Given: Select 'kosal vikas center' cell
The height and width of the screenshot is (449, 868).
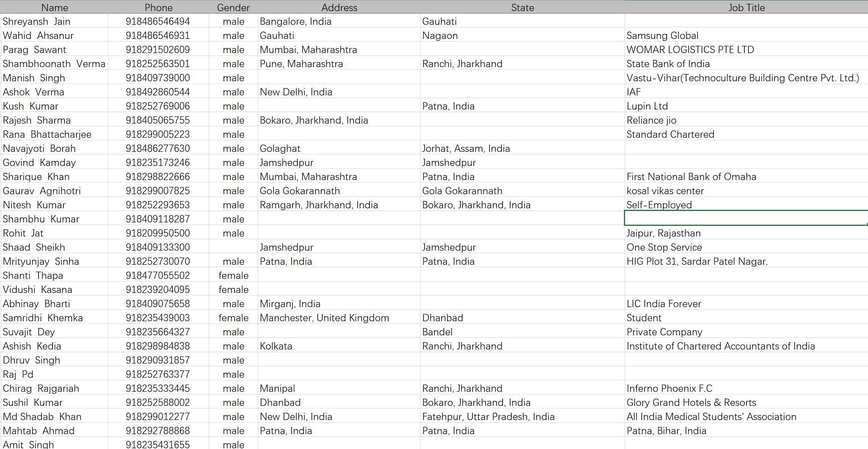Looking at the screenshot, I should (746, 191).
